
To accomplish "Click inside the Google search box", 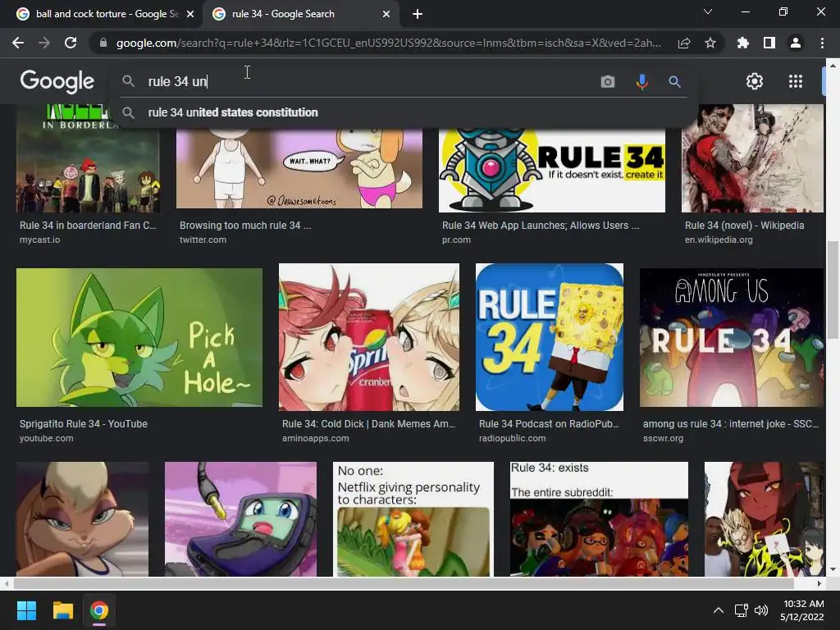I will coord(370,81).
